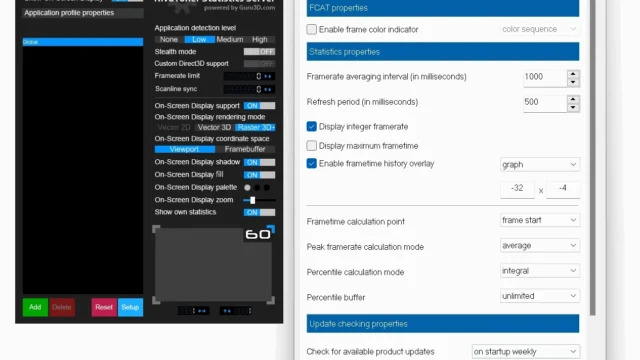Toggle Stealth mode switch
The height and width of the screenshot is (360, 640).
tap(259, 52)
